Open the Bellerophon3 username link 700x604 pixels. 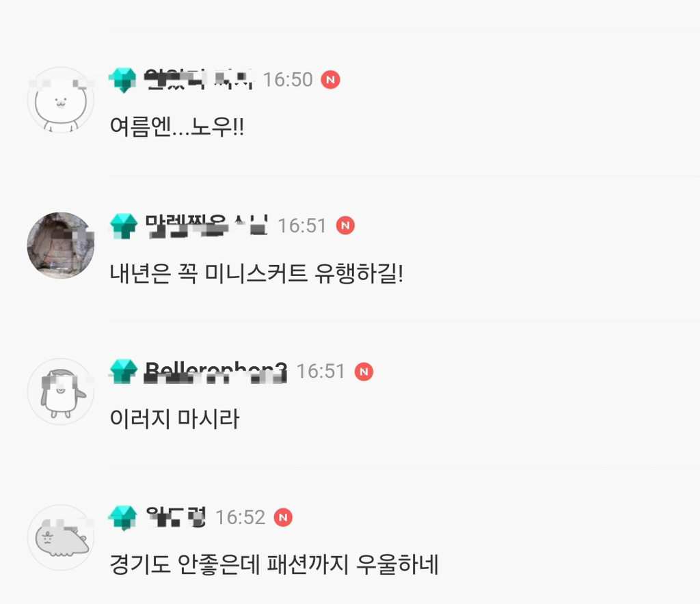(x=215, y=372)
